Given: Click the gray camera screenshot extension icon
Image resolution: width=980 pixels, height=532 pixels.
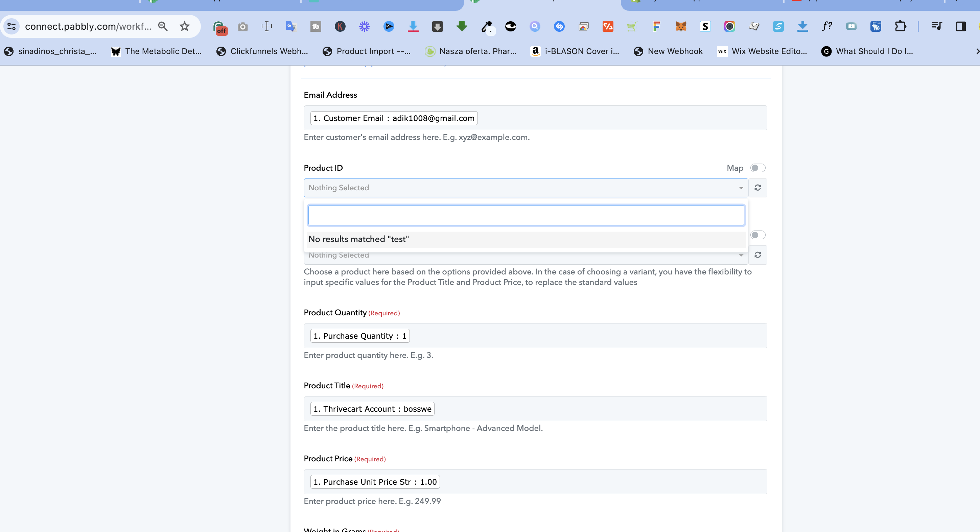Looking at the screenshot, I should click(x=243, y=27).
